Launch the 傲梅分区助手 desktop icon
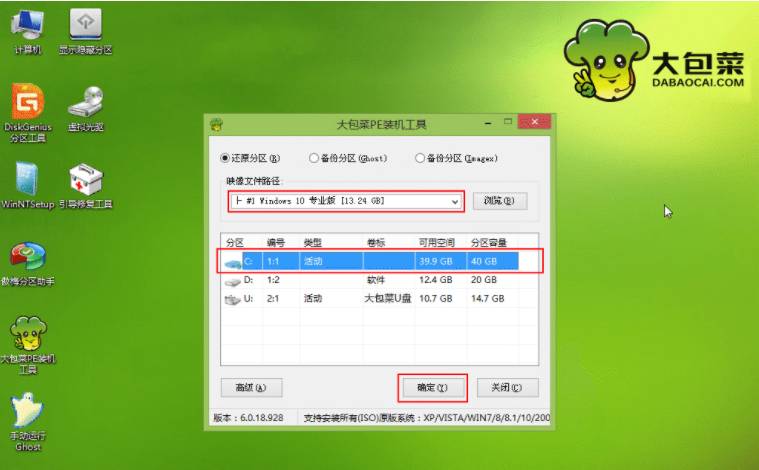This screenshot has height=470, width=759. click(x=27, y=258)
